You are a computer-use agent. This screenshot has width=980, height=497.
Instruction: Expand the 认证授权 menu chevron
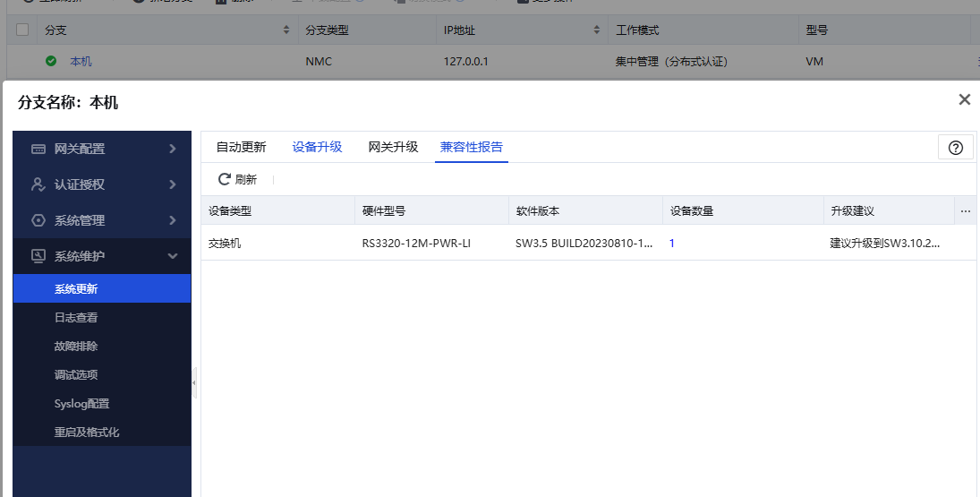click(x=173, y=184)
